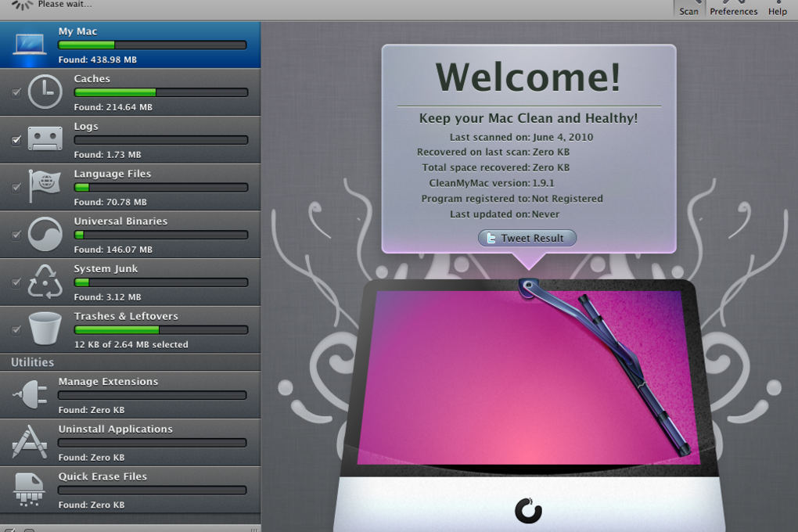Click the Manage Extensions plug icon
Viewport: 798px width, 532px height.
pyautogui.click(x=30, y=394)
